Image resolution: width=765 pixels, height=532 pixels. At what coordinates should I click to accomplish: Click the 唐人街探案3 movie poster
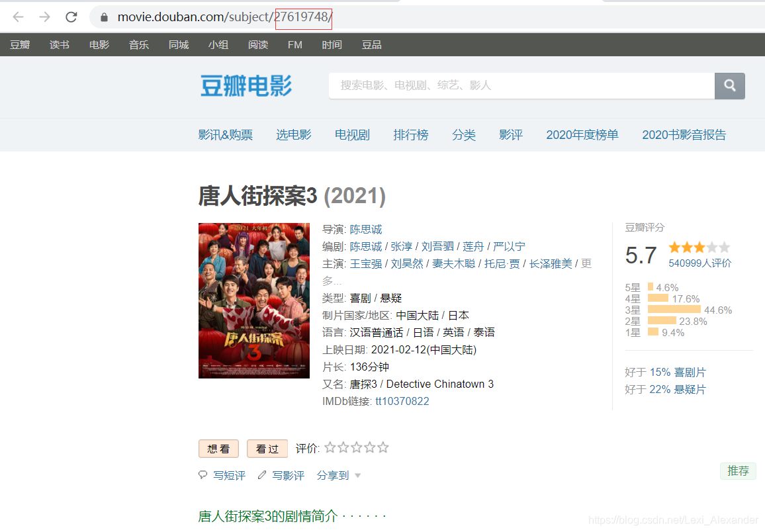pyautogui.click(x=254, y=300)
